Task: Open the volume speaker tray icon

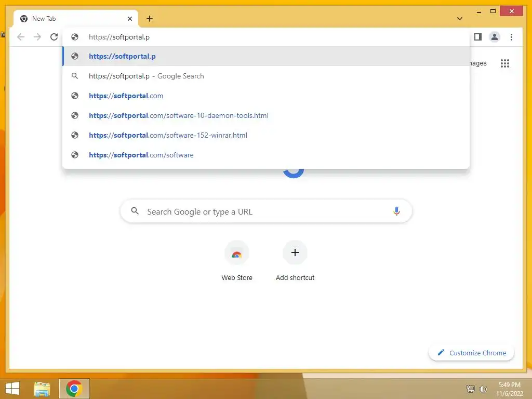Action: [x=483, y=389]
